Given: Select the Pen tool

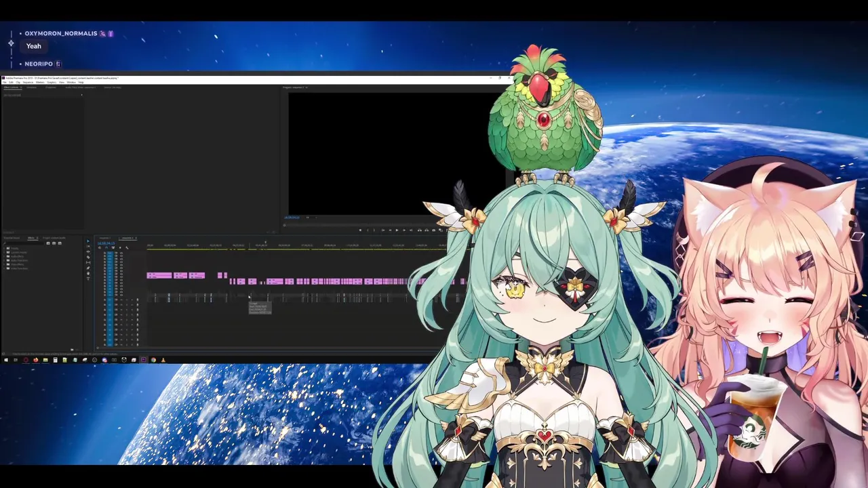Looking at the screenshot, I should 88,268.
